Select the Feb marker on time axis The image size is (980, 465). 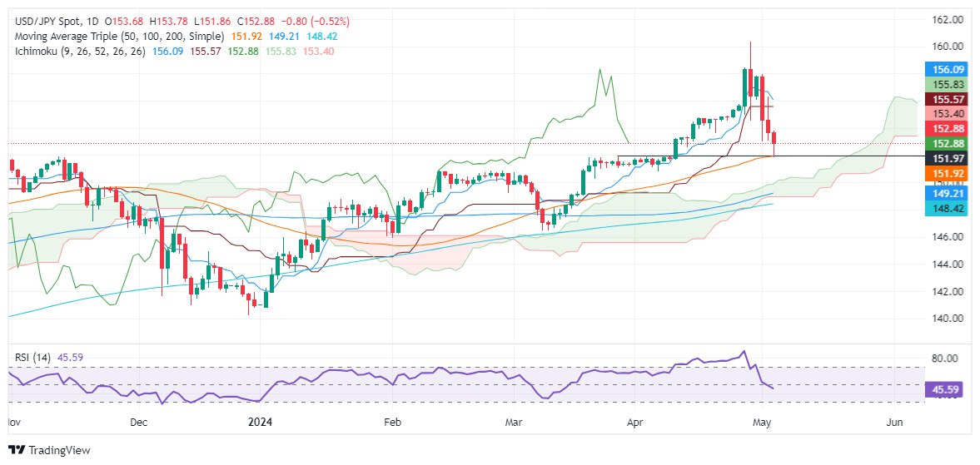pos(391,423)
